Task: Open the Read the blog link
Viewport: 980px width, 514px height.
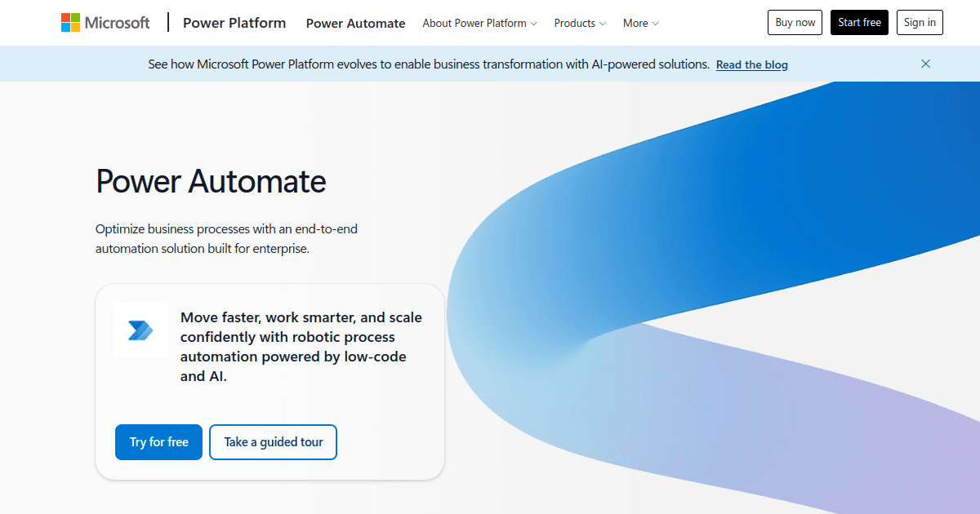Action: (752, 64)
